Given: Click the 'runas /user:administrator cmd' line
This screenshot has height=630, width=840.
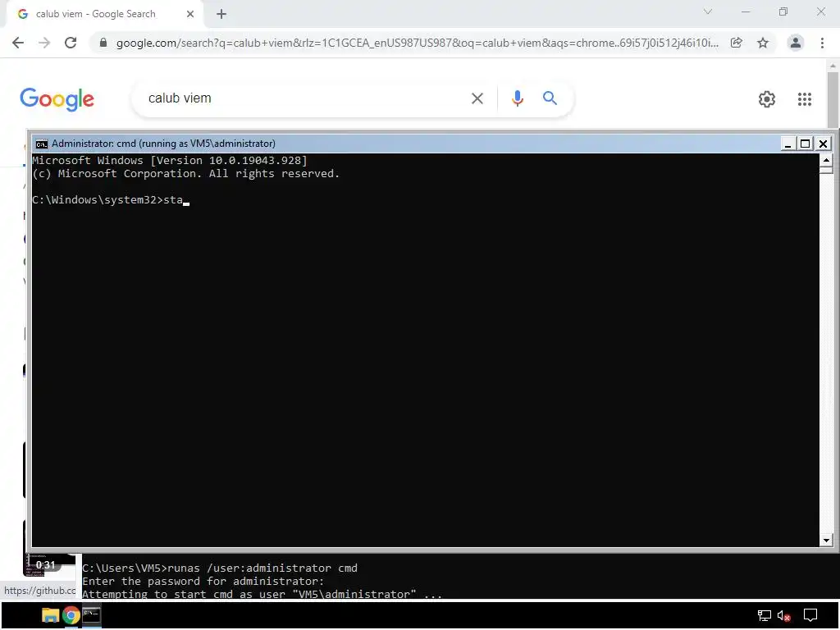Looking at the screenshot, I should [220, 568].
